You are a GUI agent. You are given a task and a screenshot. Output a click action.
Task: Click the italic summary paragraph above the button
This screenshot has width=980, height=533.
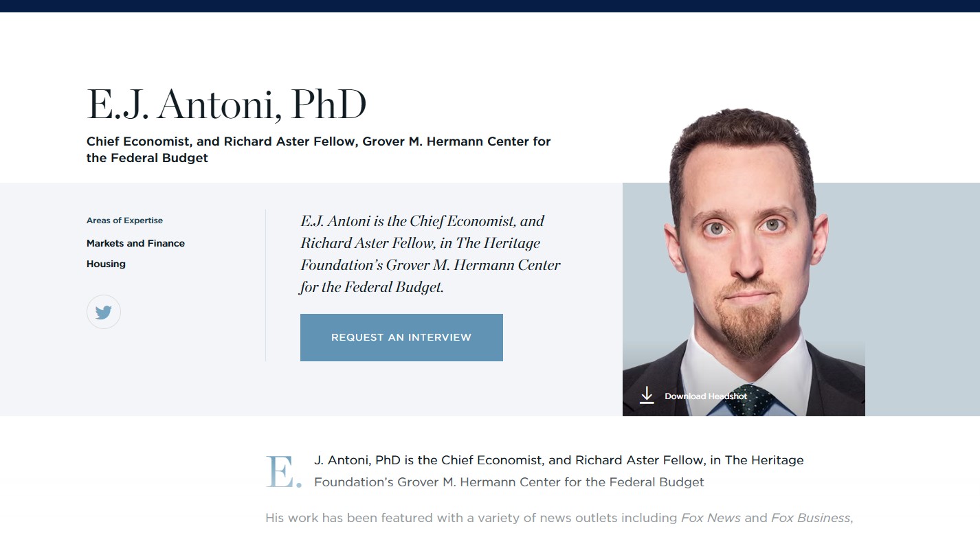(x=430, y=254)
